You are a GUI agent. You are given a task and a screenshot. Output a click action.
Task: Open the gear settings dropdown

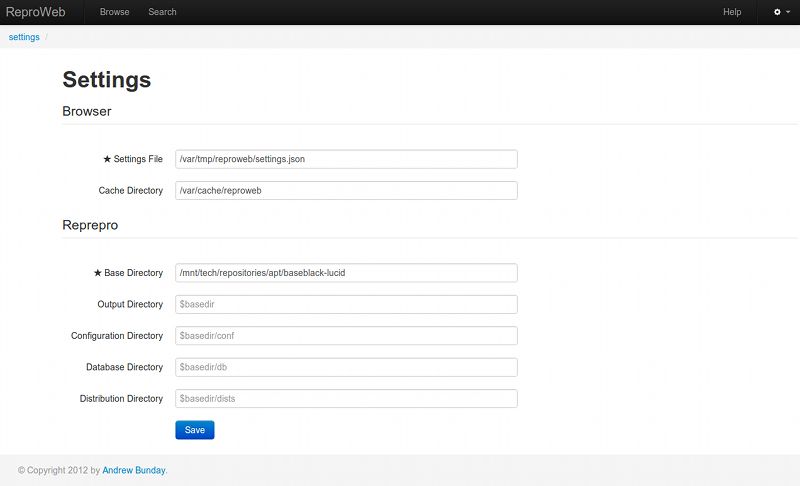coord(782,12)
